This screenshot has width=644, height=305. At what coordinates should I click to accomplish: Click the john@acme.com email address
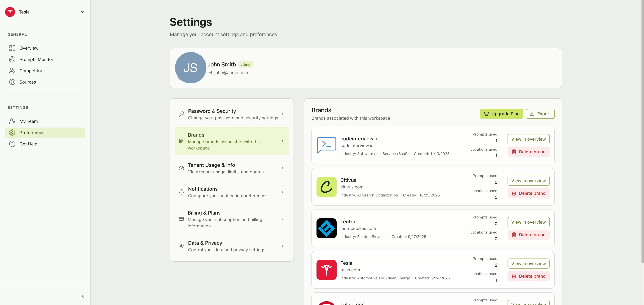231,73
